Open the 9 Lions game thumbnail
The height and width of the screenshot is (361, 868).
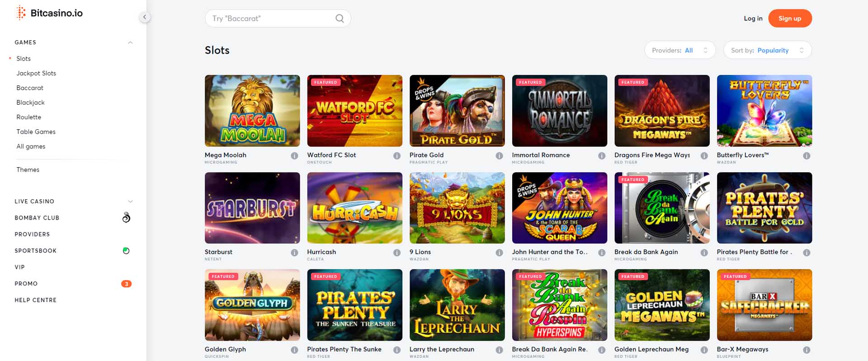click(457, 208)
